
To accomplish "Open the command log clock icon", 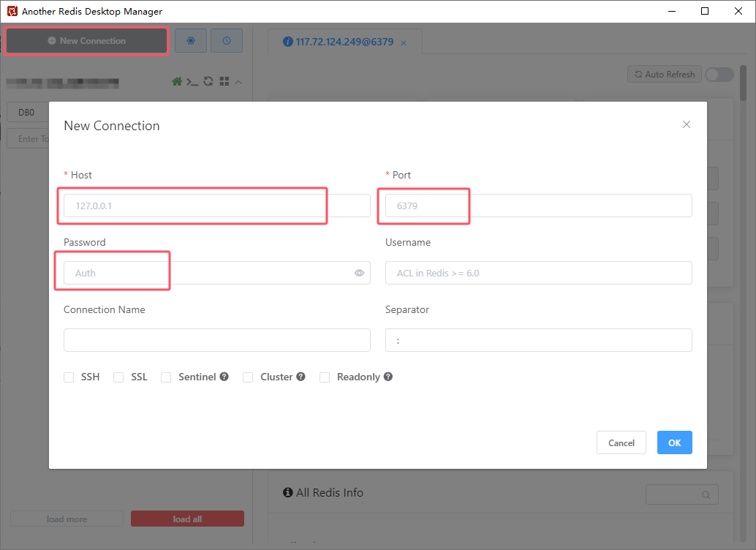I will [227, 41].
